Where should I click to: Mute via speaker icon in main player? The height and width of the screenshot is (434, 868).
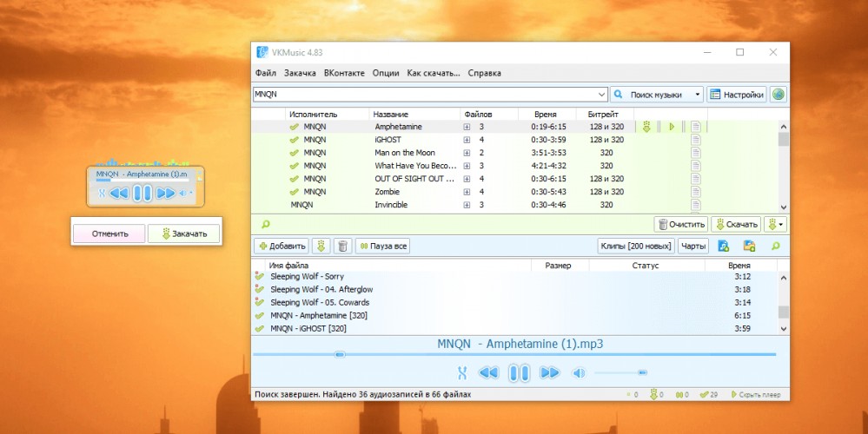(579, 373)
